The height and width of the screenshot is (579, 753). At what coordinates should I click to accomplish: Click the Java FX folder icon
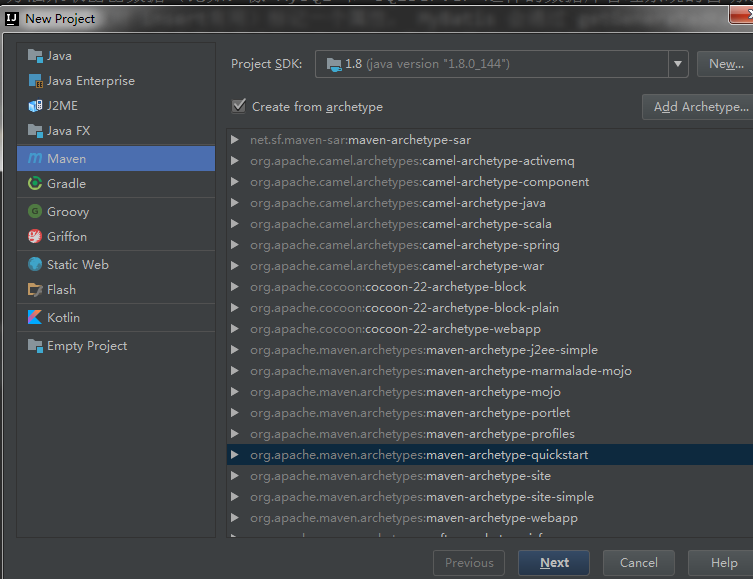(x=35, y=131)
